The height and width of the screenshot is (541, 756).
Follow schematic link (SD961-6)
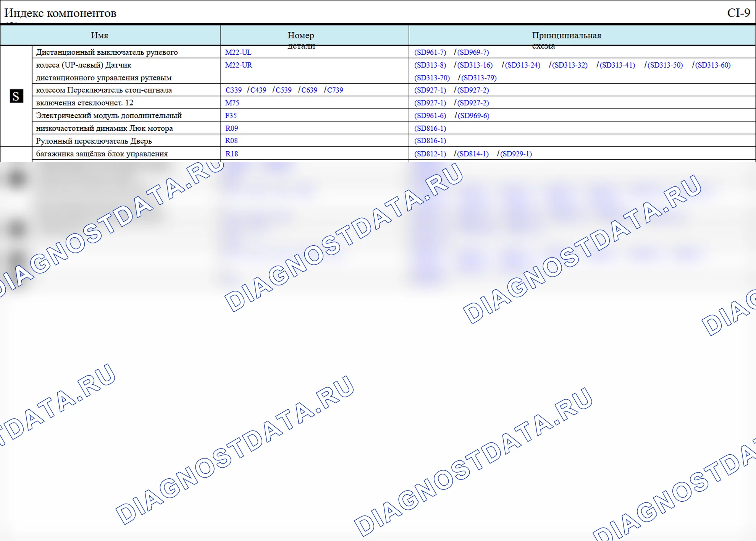tap(430, 115)
